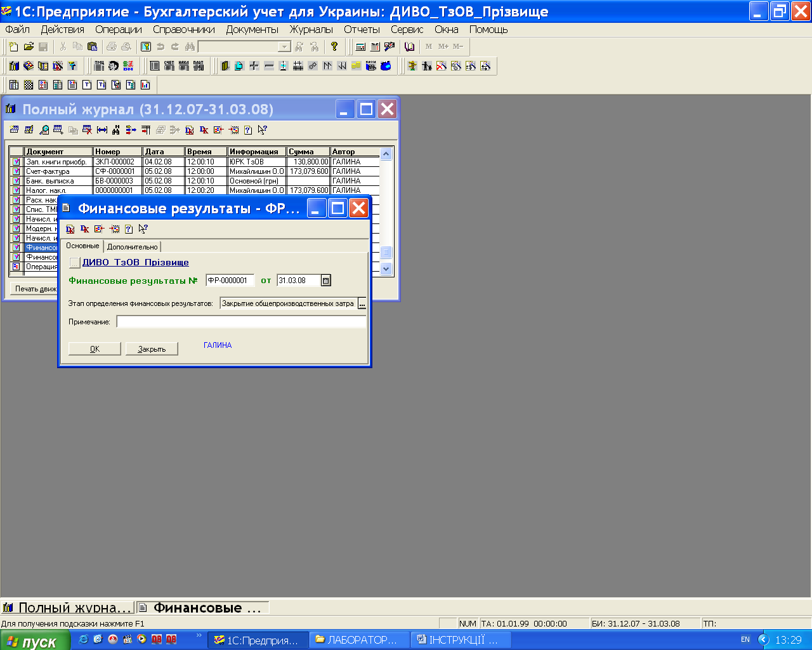Open the calendar picker next to date 31.03.08
This screenshot has height=650, width=812.
point(325,280)
